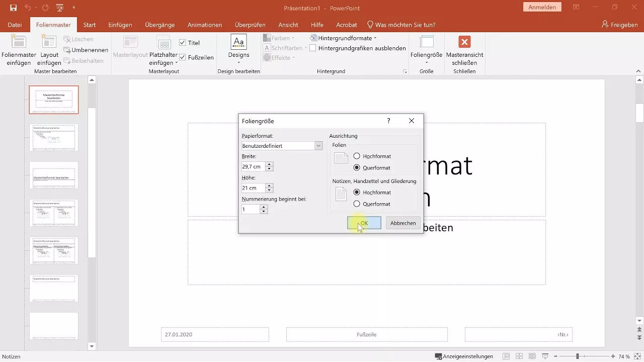Switch to the Animationen ribbon tab
The height and width of the screenshot is (362, 644).
point(204,24)
